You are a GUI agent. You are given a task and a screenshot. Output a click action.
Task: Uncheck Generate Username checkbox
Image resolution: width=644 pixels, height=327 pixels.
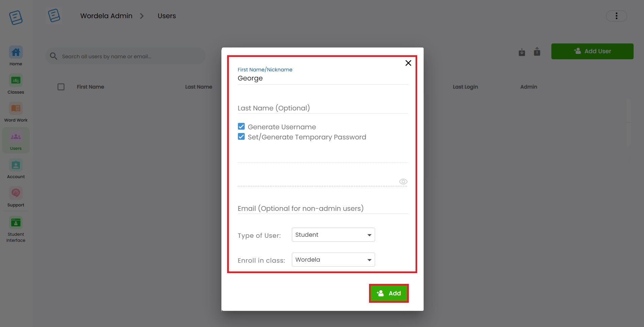[x=241, y=127]
